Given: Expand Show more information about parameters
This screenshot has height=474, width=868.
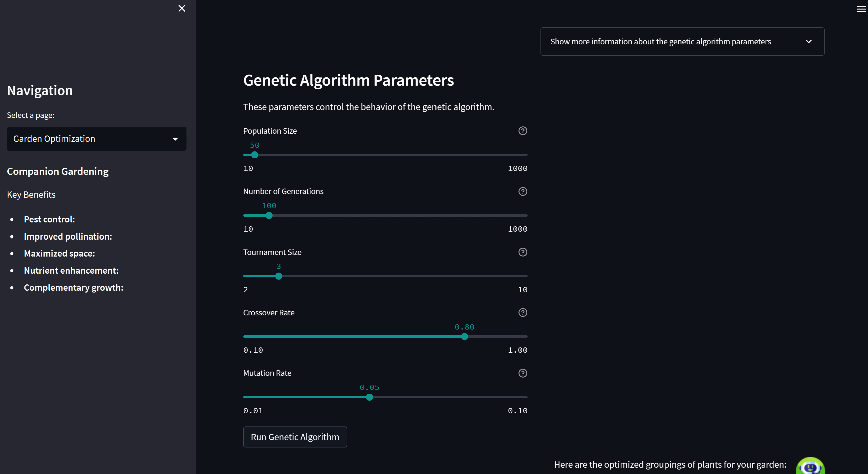Looking at the screenshot, I should point(682,41).
